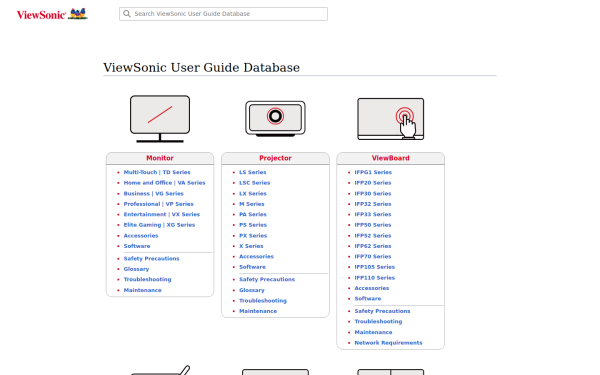
Task: Open IFP105 Series link
Action: tap(375, 267)
